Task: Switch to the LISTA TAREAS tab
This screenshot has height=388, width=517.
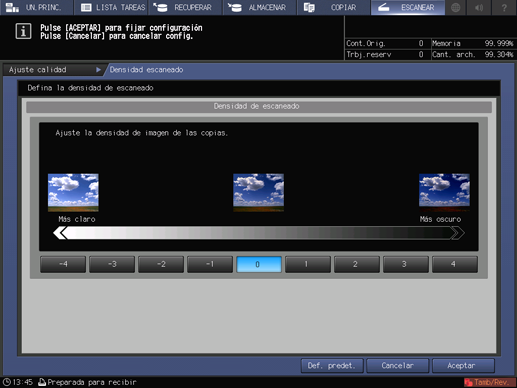Action: point(111,7)
